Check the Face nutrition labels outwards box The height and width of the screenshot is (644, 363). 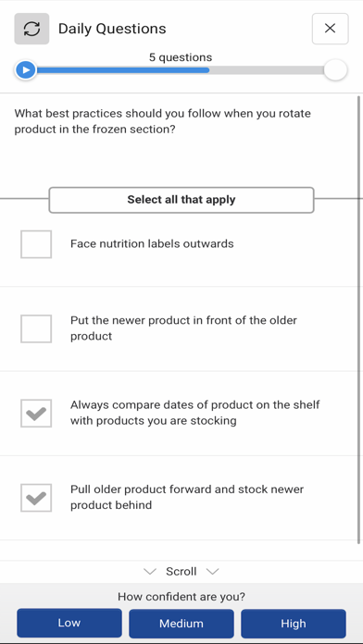click(36, 244)
